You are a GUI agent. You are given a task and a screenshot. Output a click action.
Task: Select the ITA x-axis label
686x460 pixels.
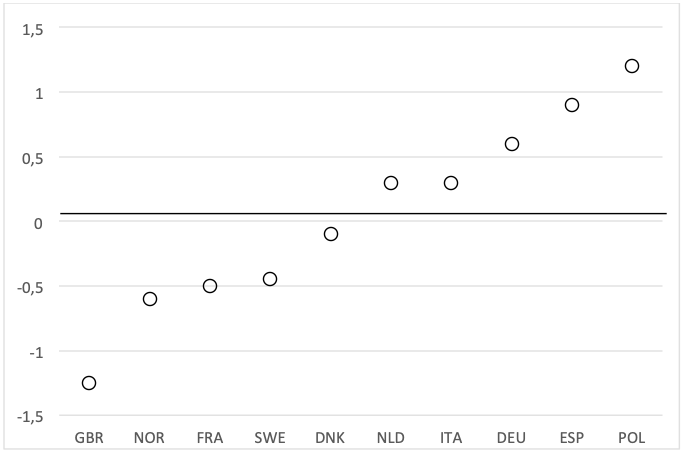click(x=451, y=438)
